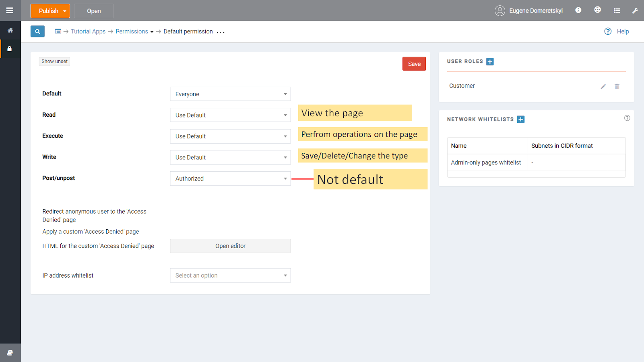This screenshot has width=644, height=362.
Task: Open the globe language icon
Action: (598, 10)
